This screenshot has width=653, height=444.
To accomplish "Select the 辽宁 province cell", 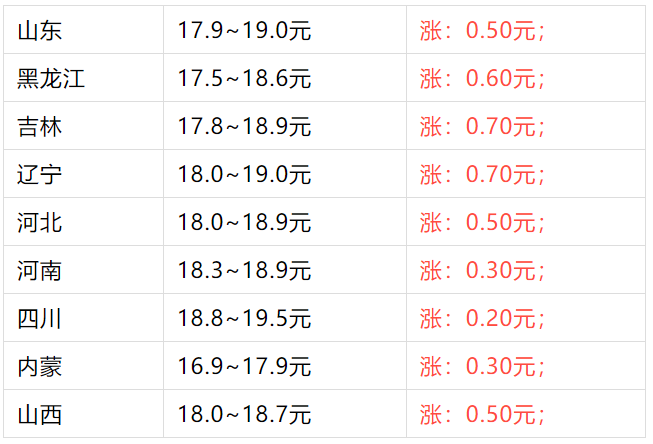I will [x=40, y=174].
